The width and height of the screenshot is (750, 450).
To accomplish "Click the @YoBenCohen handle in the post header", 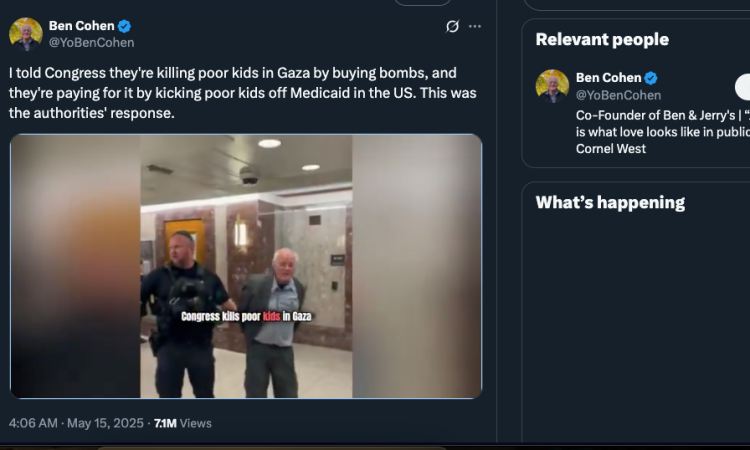I will click(x=91, y=42).
